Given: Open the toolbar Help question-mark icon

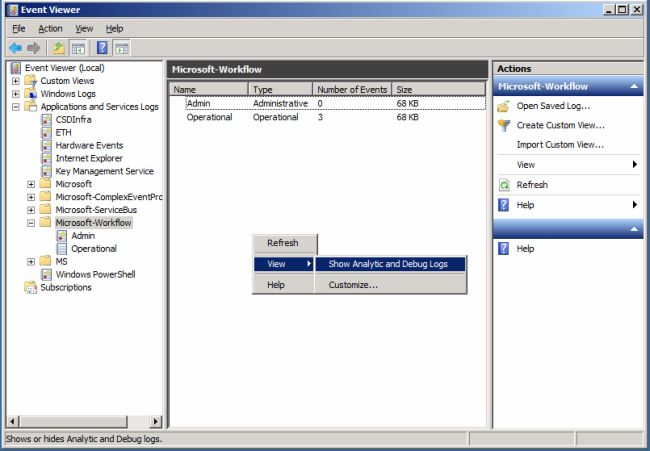Looking at the screenshot, I should coord(102,48).
